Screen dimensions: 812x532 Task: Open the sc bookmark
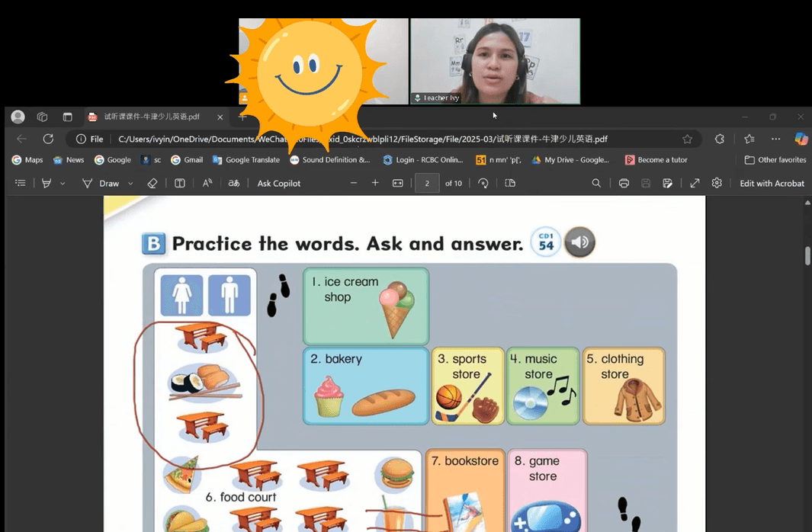coord(151,160)
